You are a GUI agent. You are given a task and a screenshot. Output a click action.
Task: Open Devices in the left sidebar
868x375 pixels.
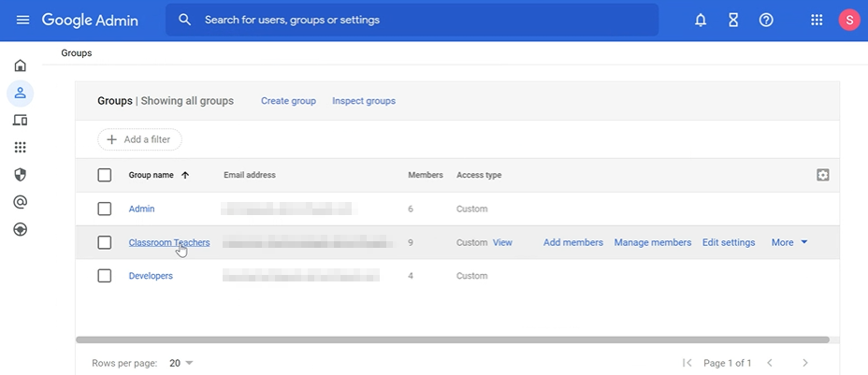coord(20,120)
